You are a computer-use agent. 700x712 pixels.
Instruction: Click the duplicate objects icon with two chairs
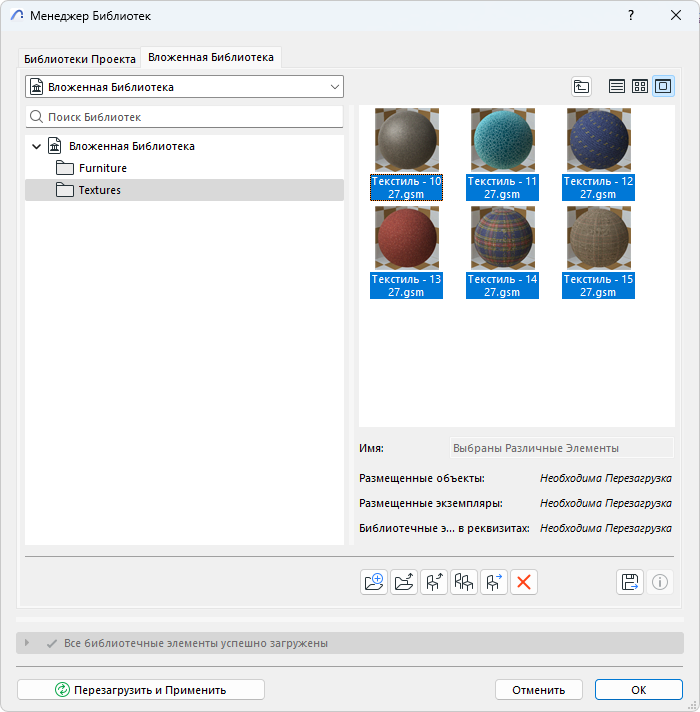[x=464, y=582]
